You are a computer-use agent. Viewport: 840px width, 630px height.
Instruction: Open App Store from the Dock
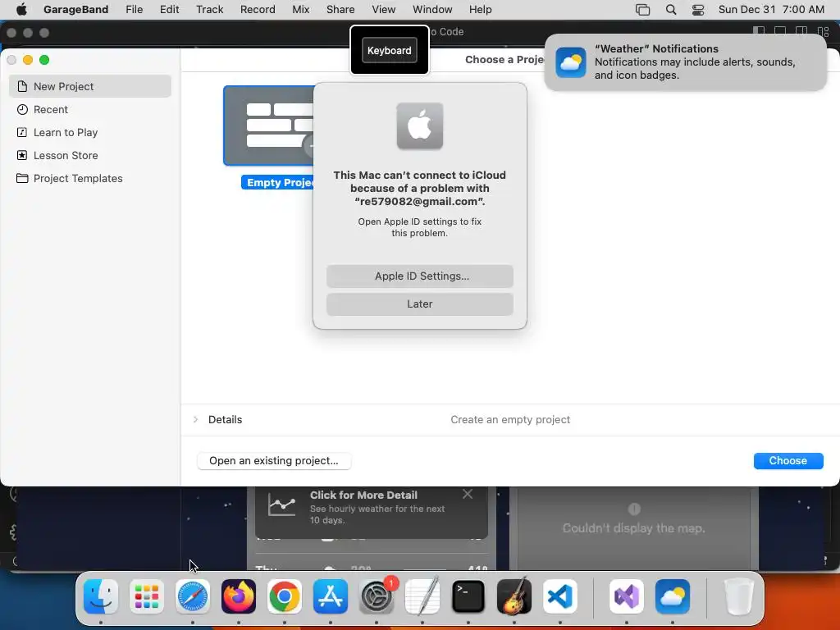tap(331, 596)
